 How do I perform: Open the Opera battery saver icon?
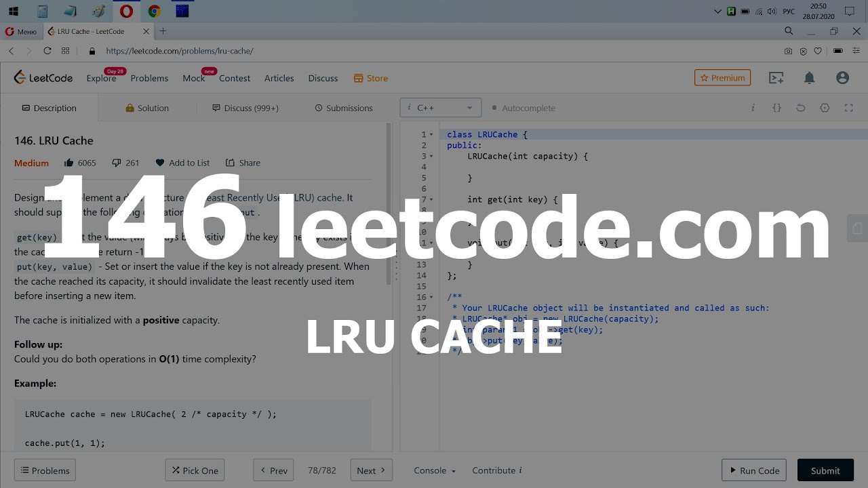[x=838, y=51]
